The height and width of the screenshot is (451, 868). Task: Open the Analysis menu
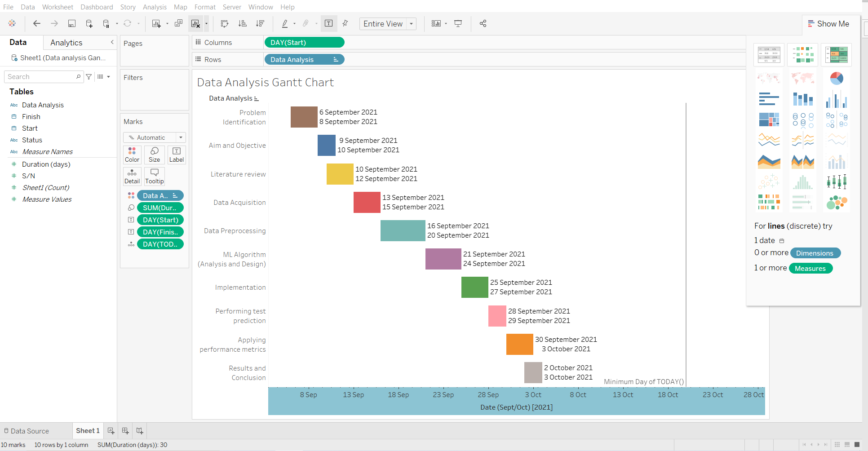pos(155,7)
